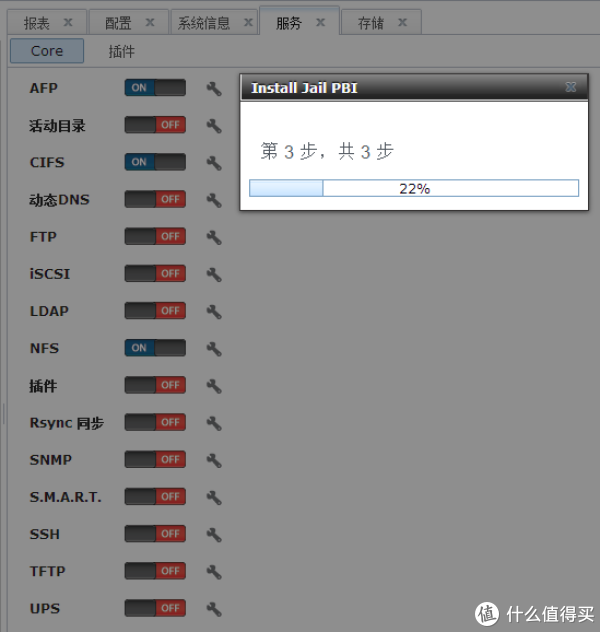This screenshot has height=632, width=600.
Task: Turn off the AFP service toggle
Action: click(x=155, y=88)
